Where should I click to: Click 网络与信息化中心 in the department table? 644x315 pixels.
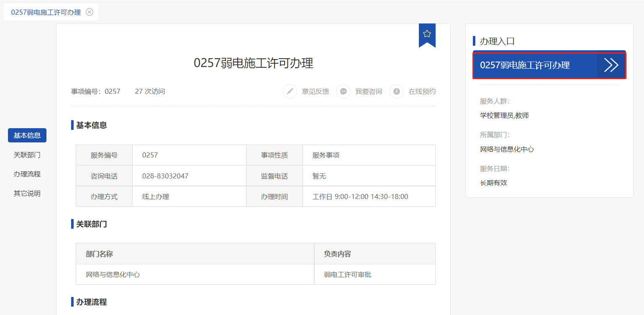click(113, 275)
